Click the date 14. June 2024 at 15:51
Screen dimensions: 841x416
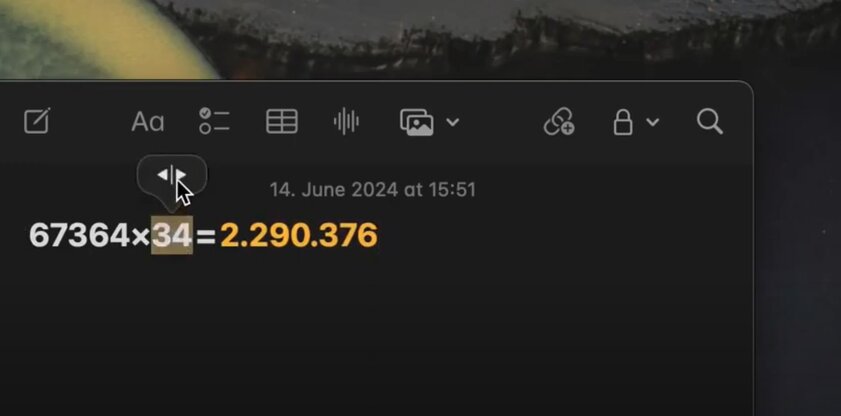pyautogui.click(x=373, y=190)
